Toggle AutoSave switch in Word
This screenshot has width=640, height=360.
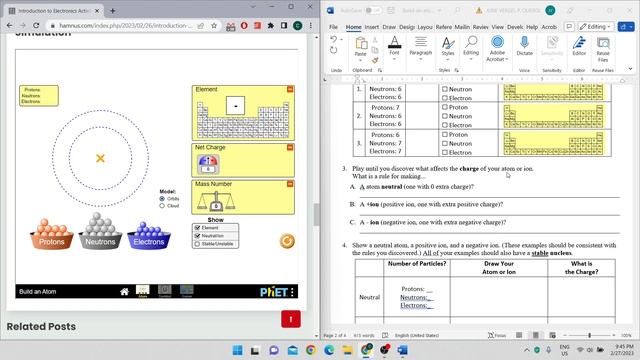(x=373, y=11)
